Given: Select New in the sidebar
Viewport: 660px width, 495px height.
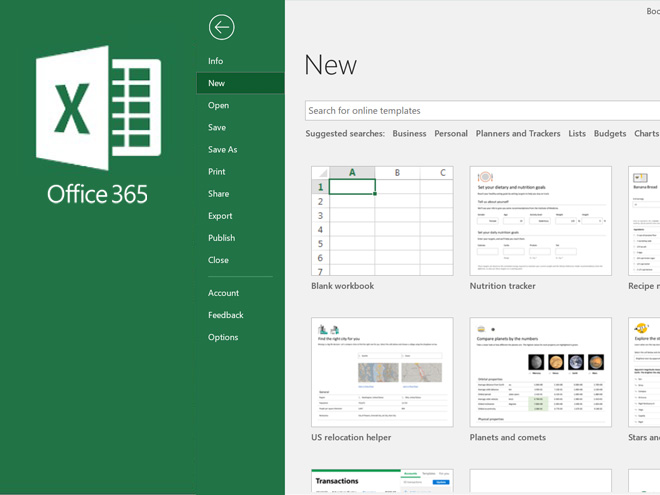Looking at the screenshot, I should point(217,83).
